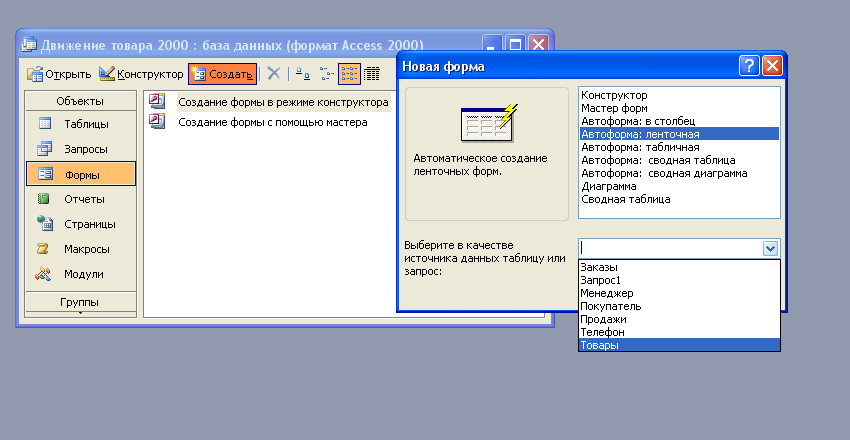This screenshot has width=850, height=440.
Task: Click the delete X toolbar icon
Action: tap(274, 74)
